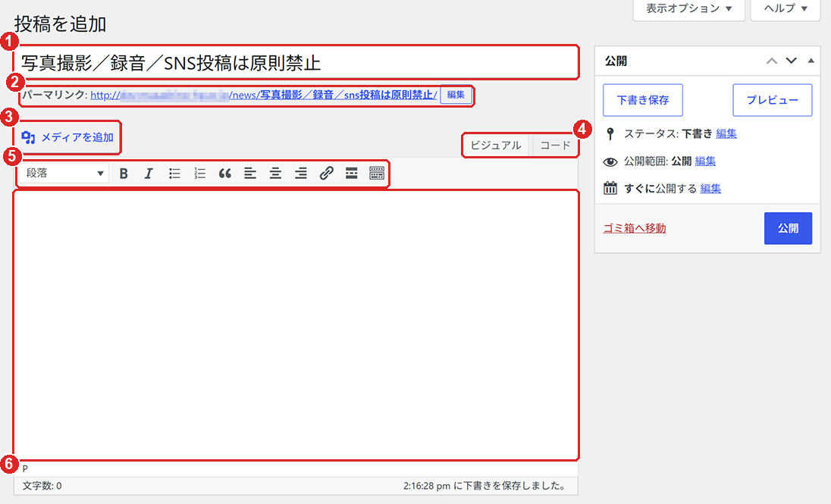Image resolution: width=831 pixels, height=504 pixels.
Task: Click メディアを追加 to add media
Action: pyautogui.click(x=67, y=137)
